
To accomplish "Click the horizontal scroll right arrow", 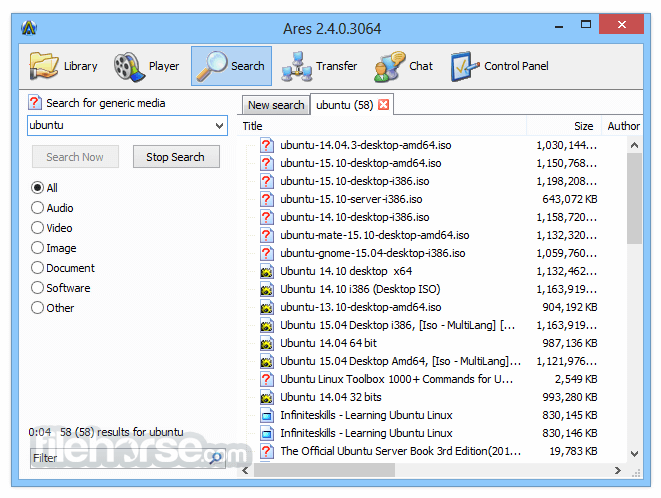I will (618, 470).
